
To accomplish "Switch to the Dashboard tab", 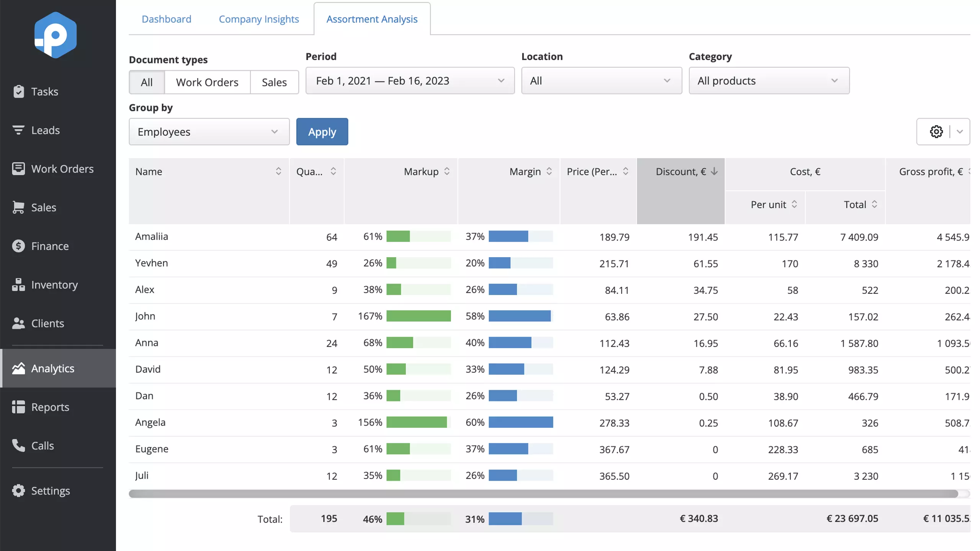I will [167, 19].
